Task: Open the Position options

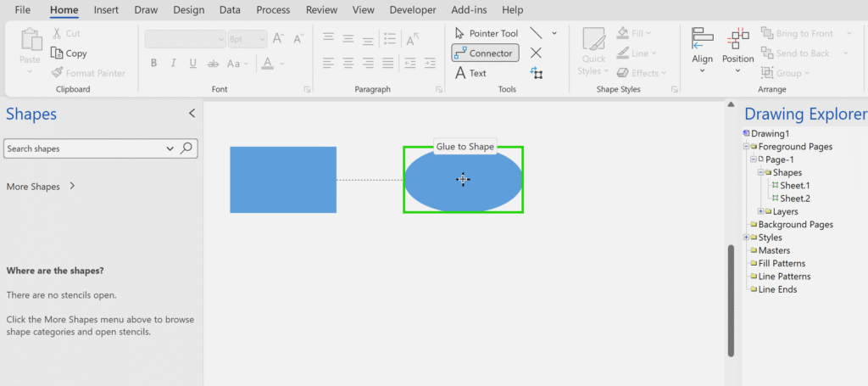Action: tap(737, 51)
